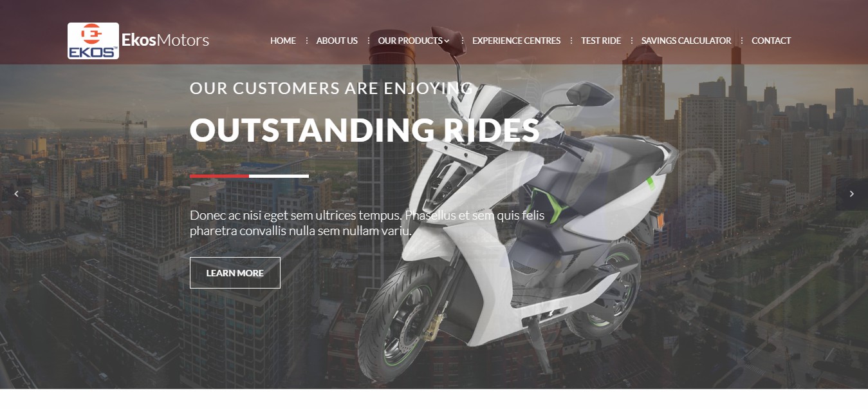Expand the chevron beside Our Products
868x409 pixels.
[447, 41]
